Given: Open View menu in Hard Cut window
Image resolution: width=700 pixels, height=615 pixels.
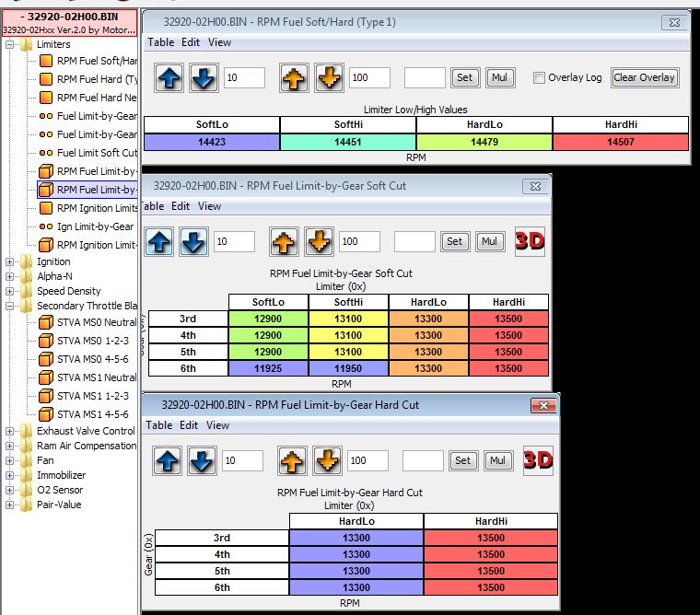Looking at the screenshot, I should pos(218,425).
